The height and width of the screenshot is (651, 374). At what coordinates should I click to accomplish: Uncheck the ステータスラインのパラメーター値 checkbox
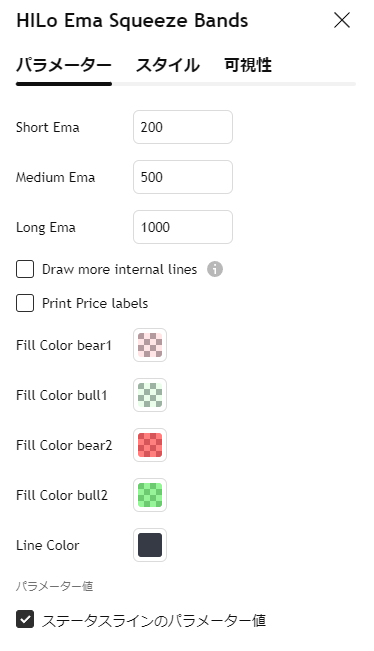coord(25,619)
